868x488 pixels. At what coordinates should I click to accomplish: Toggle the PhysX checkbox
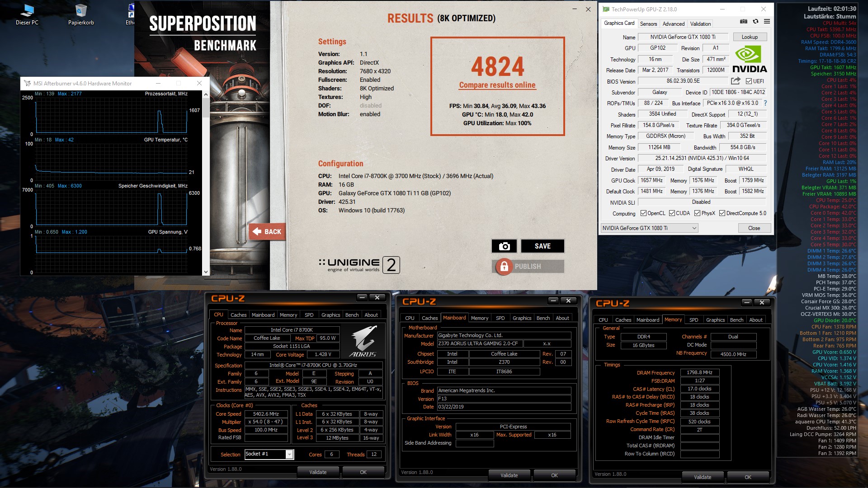click(x=697, y=213)
